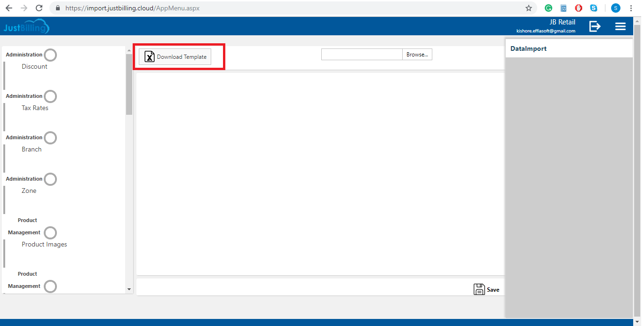
Task: Select the Discount circle marker
Action: pyautogui.click(x=50, y=55)
